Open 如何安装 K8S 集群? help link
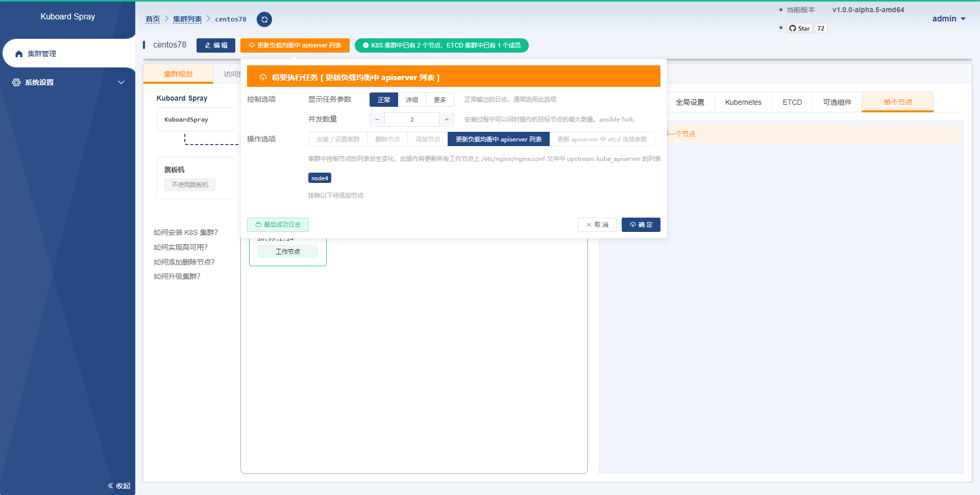 186,232
